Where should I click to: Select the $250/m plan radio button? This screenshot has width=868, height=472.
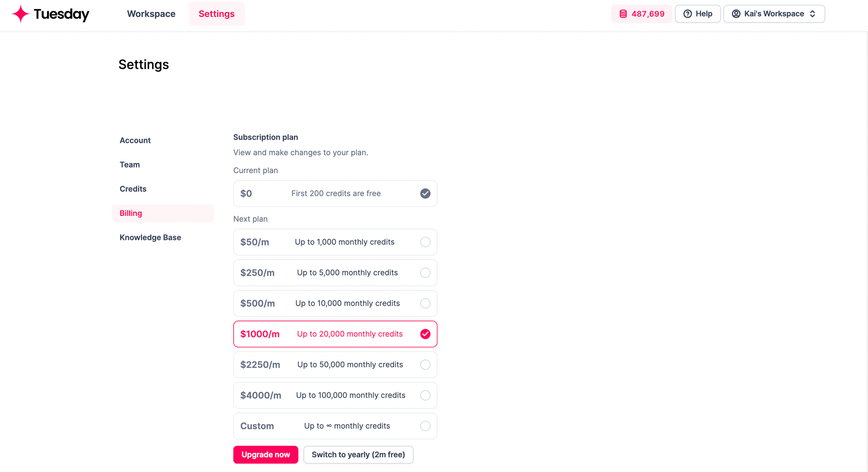tap(425, 273)
